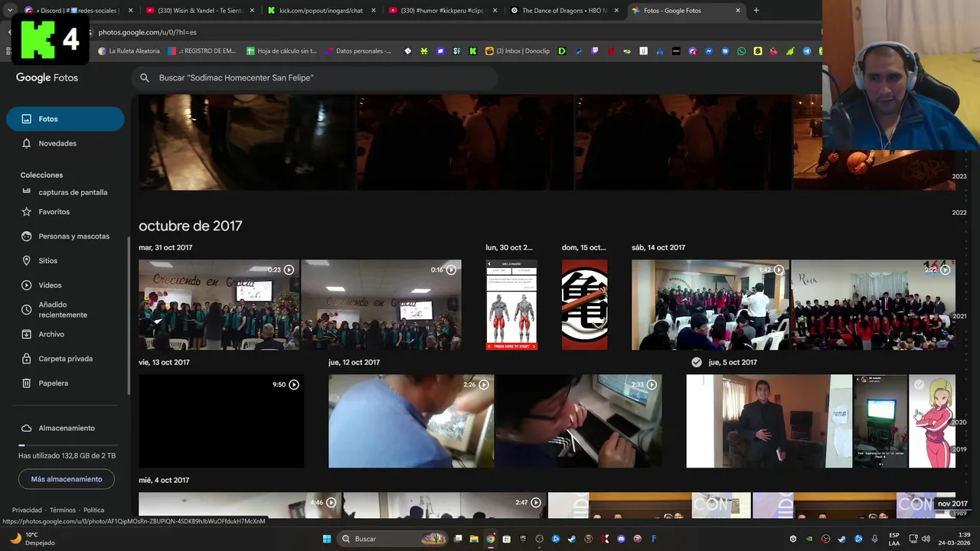Open Steam from the taskbar
The width and height of the screenshot is (980, 551).
point(572,539)
